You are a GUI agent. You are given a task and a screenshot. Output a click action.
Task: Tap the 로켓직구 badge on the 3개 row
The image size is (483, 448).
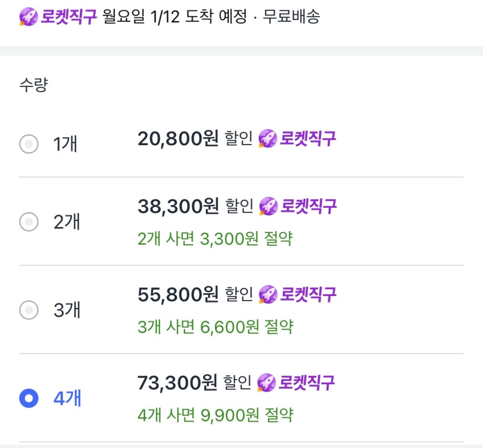308,295
